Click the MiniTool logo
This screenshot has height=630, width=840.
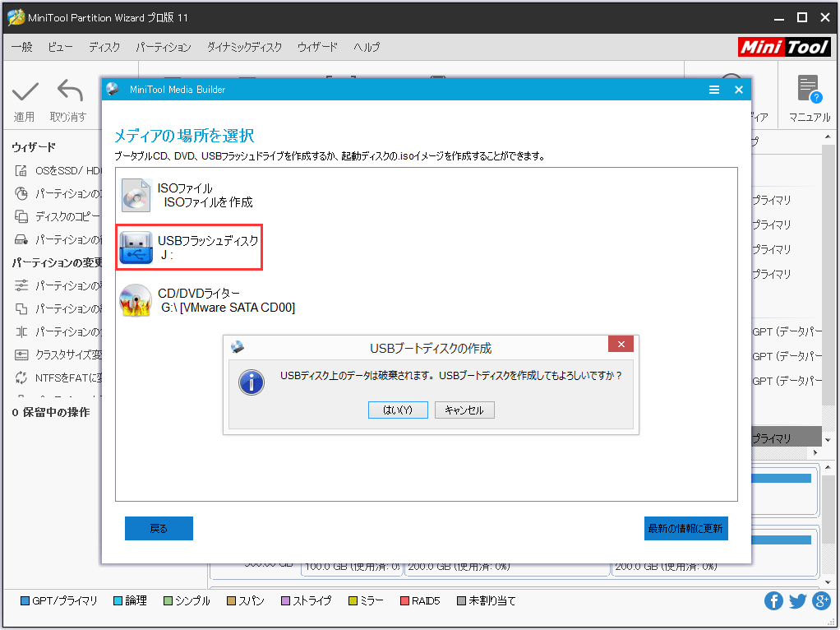[x=784, y=47]
